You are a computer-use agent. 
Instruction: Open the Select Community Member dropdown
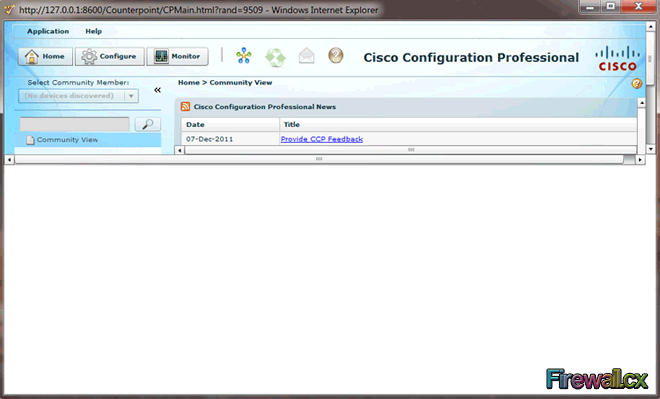click(78, 96)
